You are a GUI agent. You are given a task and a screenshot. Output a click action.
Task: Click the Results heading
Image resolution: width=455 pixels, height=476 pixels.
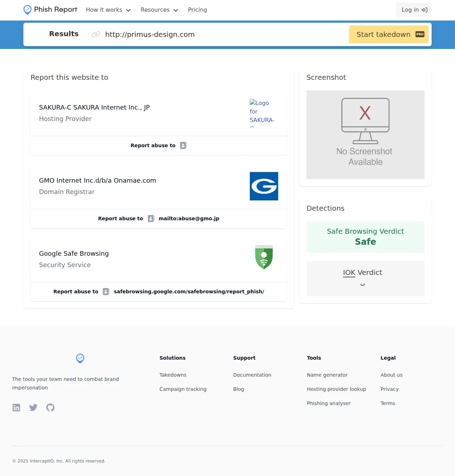[x=64, y=34]
